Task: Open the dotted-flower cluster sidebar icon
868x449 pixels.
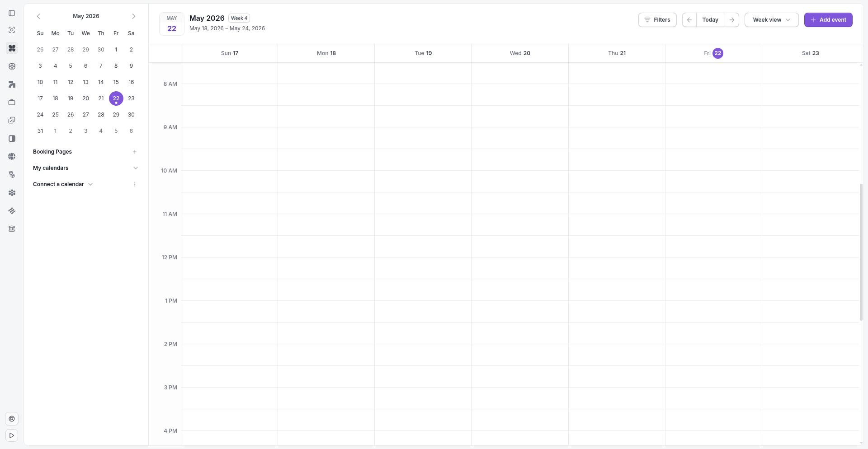Action: (12, 192)
